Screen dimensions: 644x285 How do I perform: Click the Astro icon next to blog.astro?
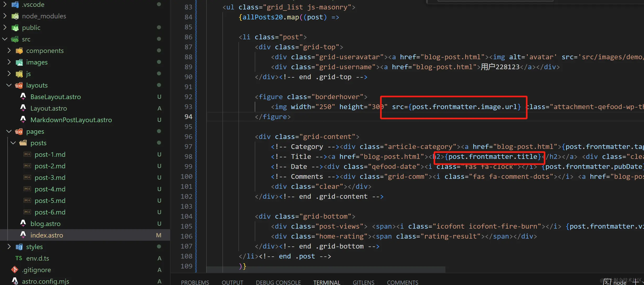23,223
